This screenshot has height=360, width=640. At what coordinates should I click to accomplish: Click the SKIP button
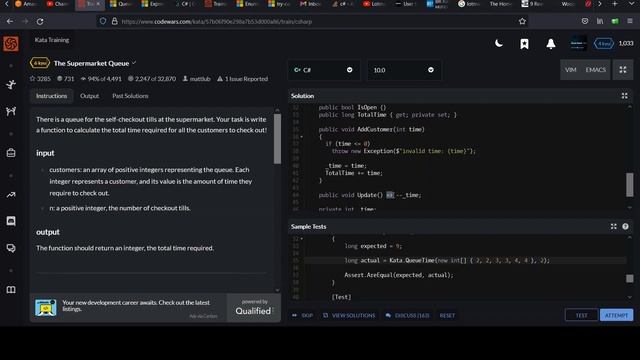click(303, 315)
